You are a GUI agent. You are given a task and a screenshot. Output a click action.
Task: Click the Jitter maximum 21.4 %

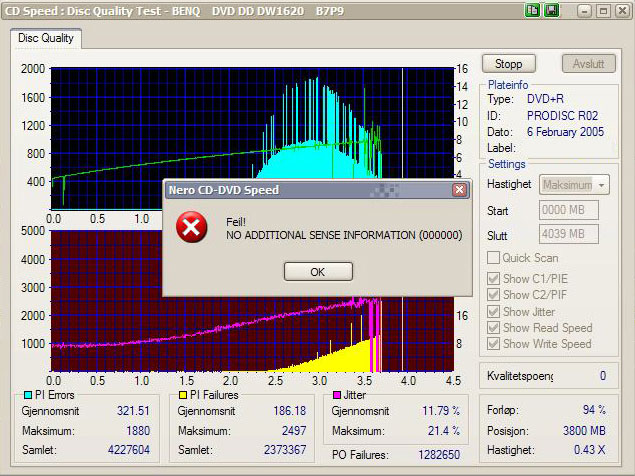[x=444, y=431]
